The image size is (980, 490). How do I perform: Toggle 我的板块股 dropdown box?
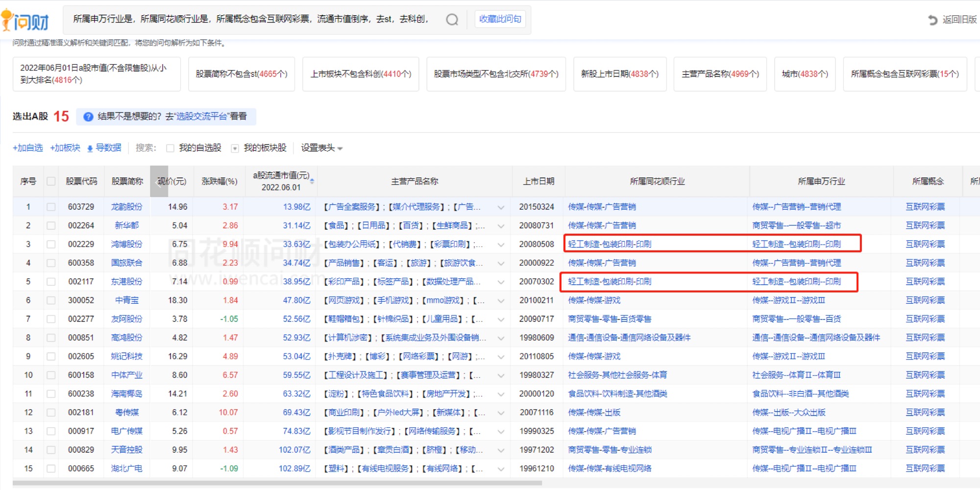(x=235, y=148)
